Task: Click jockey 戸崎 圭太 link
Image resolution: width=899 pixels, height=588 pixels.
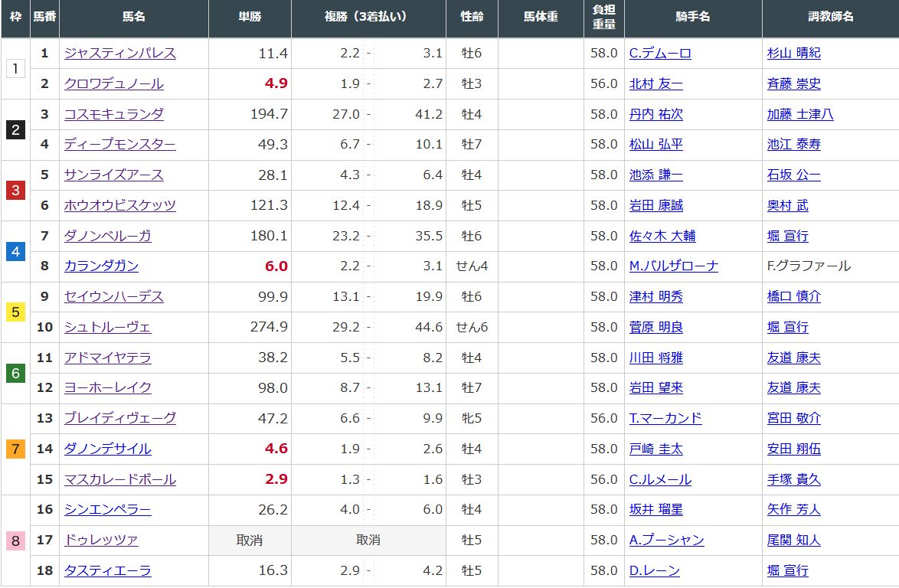Action: point(655,449)
